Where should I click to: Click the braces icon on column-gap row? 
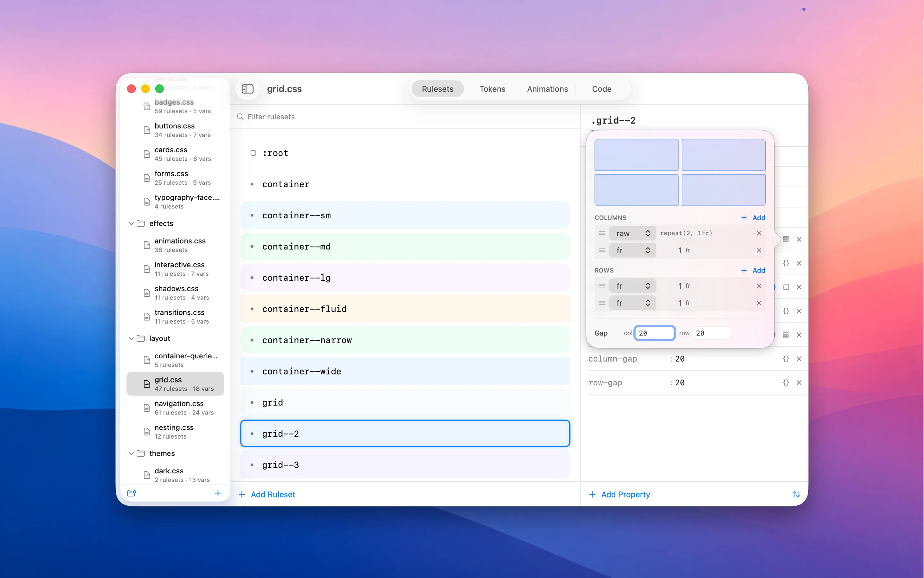point(786,359)
